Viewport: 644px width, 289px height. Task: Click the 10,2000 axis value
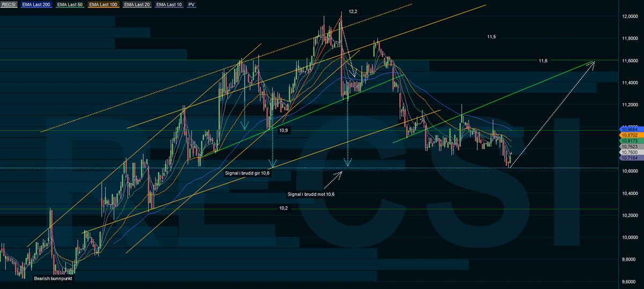(x=629, y=215)
